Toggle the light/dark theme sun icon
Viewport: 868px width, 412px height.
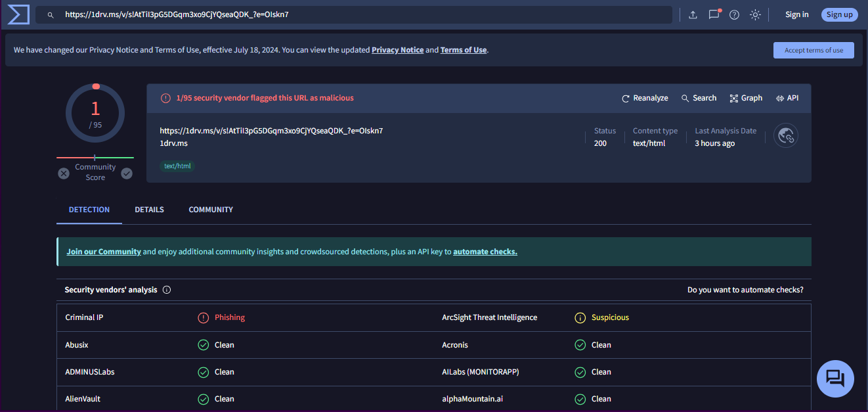[756, 14]
